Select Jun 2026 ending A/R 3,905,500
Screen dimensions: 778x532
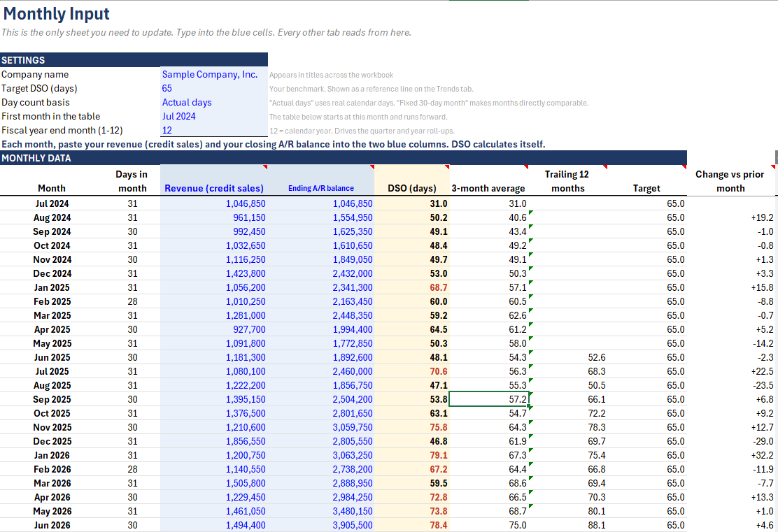point(321,525)
